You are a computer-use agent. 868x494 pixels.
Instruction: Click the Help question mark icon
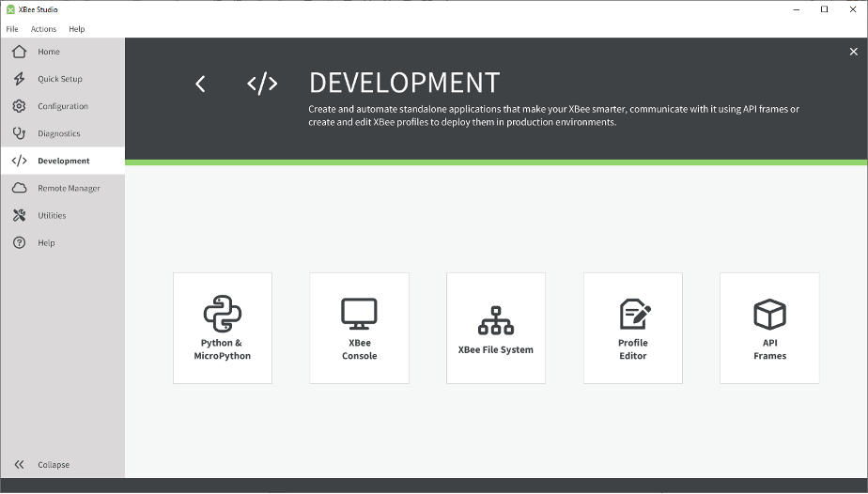pos(20,242)
